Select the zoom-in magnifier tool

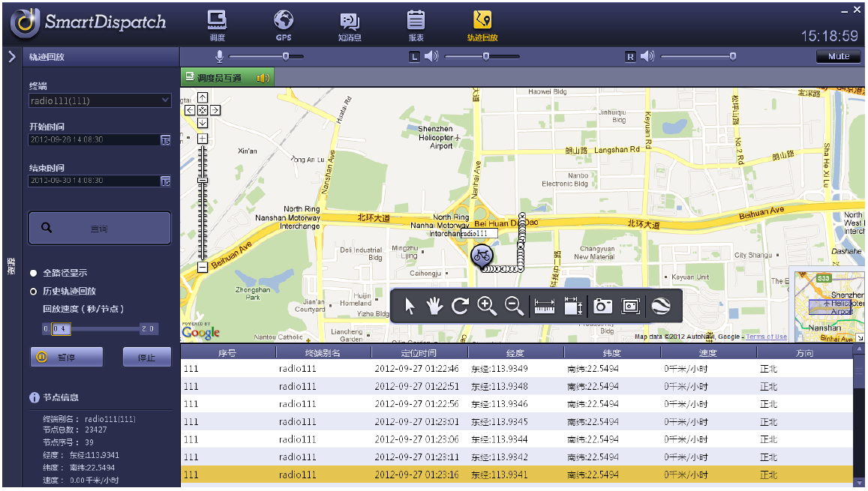[487, 306]
